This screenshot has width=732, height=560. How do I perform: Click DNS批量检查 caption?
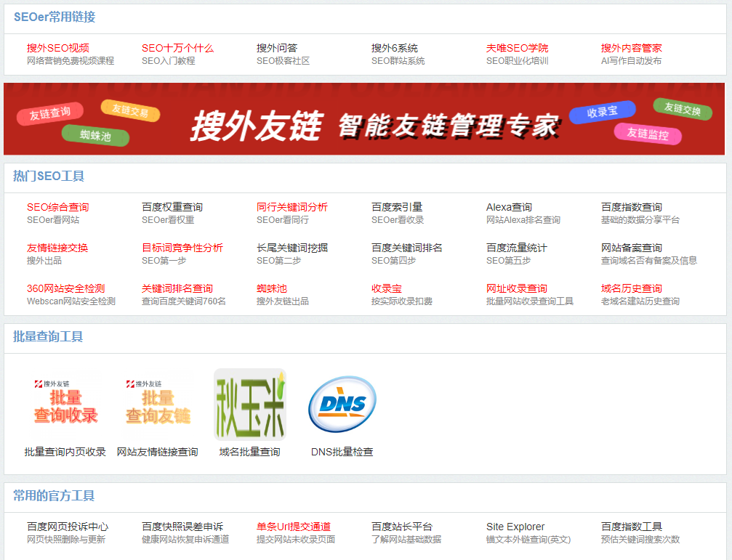[342, 452]
